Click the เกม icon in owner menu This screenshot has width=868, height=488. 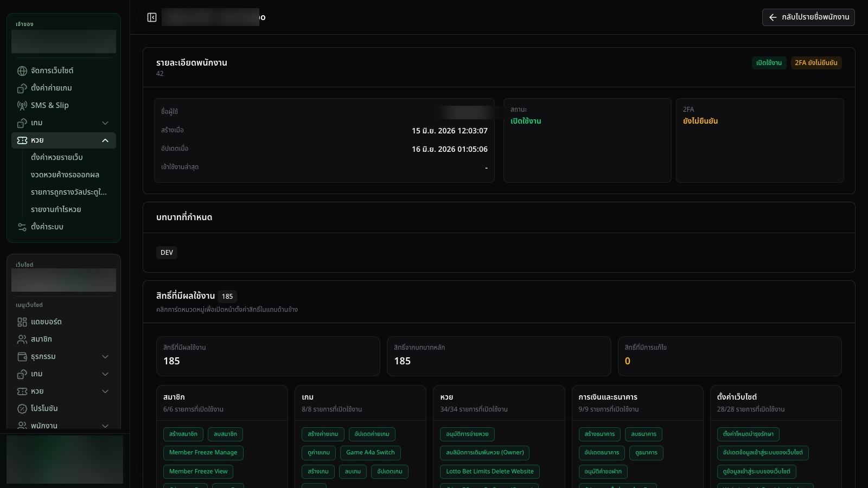tap(22, 123)
